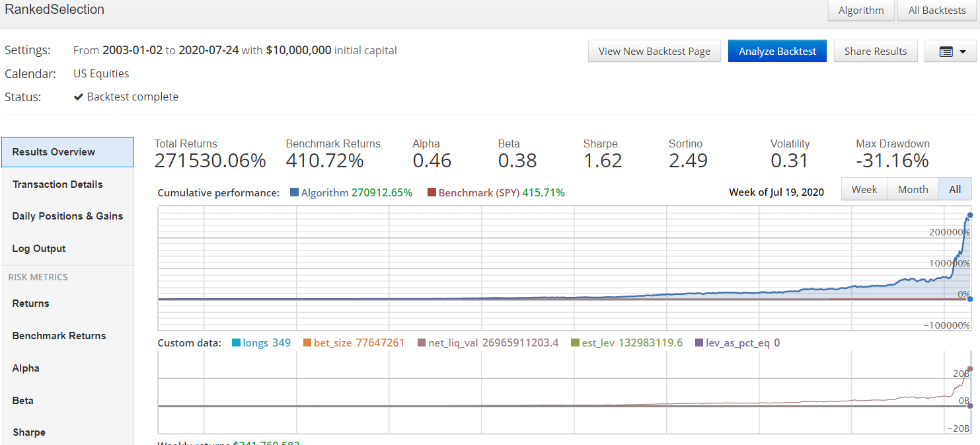Viewport: 980px width, 445px height.
Task: Open the Algorithm page button
Action: pos(860,11)
